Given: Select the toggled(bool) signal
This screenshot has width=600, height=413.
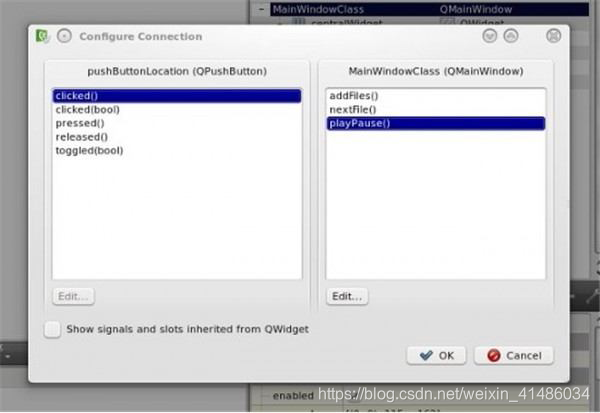Looking at the screenshot, I should [177, 150].
